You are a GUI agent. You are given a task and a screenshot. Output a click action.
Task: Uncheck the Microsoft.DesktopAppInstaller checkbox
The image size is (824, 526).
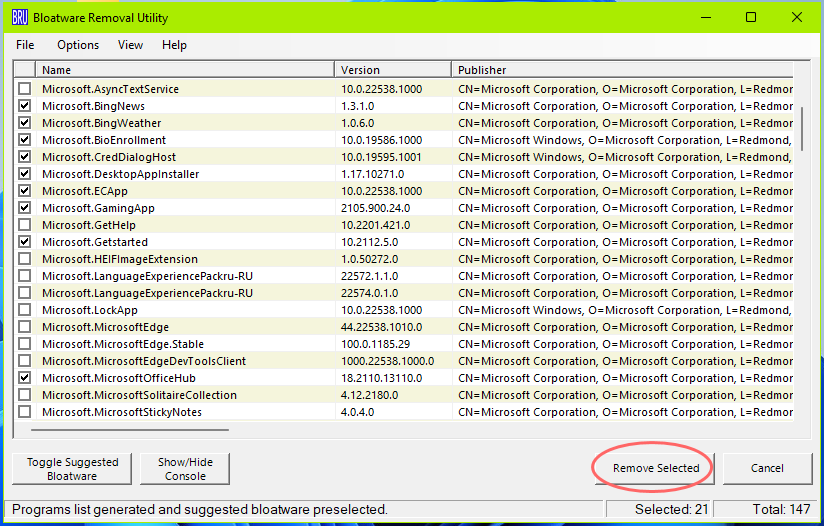[24, 174]
